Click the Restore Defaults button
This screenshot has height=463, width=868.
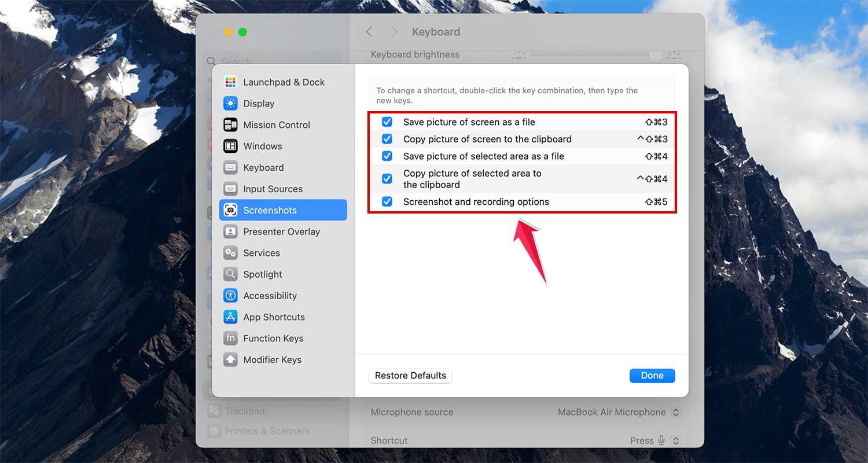coord(410,376)
